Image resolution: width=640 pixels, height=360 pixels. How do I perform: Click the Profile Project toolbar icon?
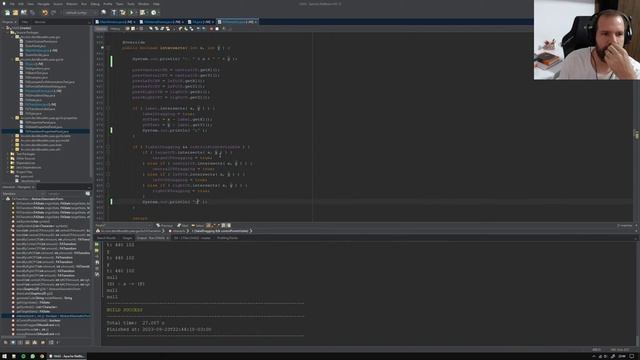(153, 13)
